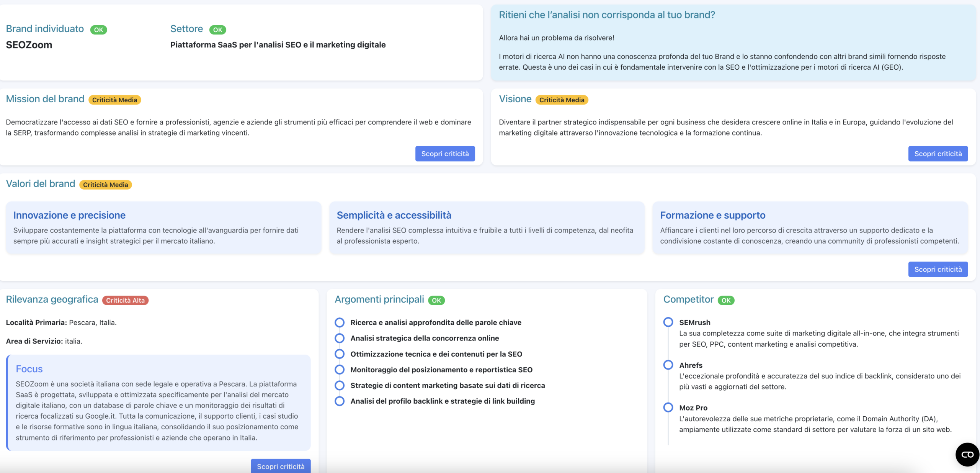Select the Formazione e supporto card
This screenshot has height=473, width=980.
tap(810, 227)
